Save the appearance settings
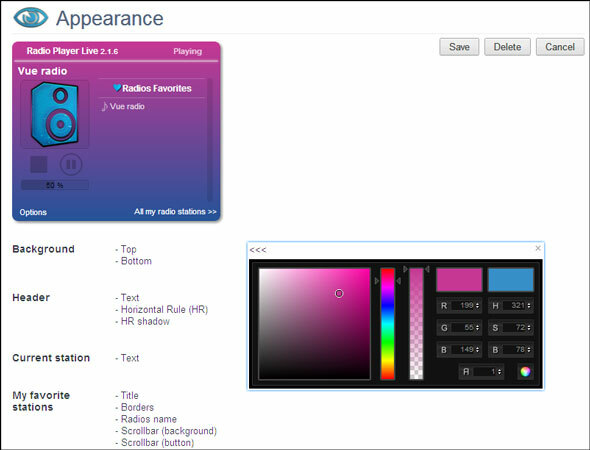 pos(459,47)
